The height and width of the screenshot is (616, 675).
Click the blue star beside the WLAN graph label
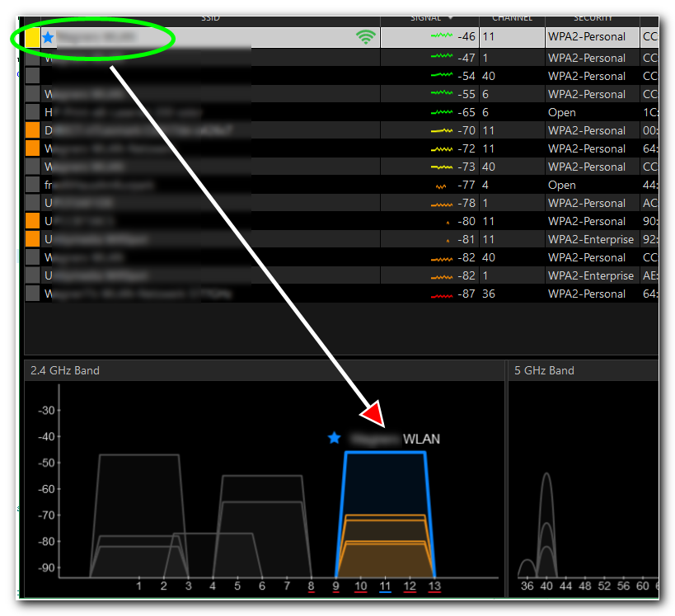334,438
